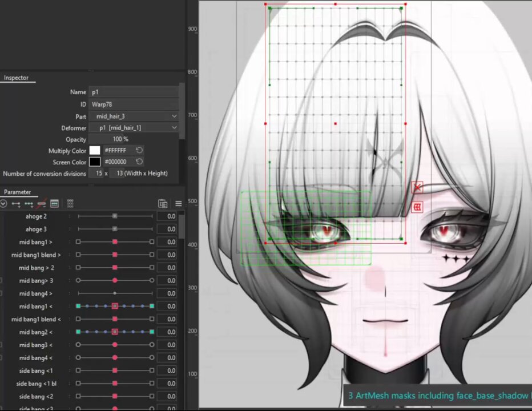Open the Deformer dropdown showing p1 [mid_hair_1]
Viewport: 532px width, 411px height.
134,128
